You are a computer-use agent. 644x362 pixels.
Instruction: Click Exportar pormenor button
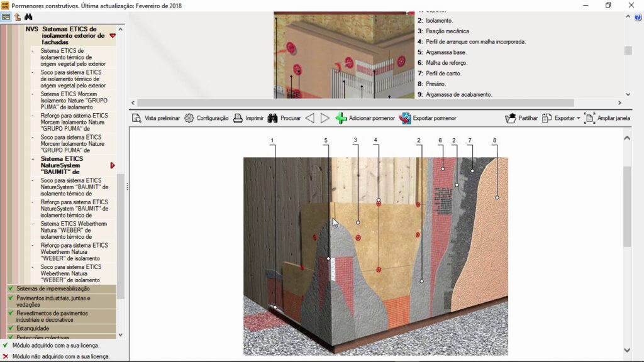click(428, 118)
